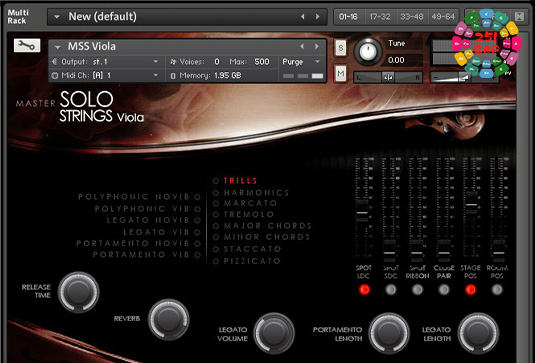Click the Tune value 0.00
Screen dimensions: 535x363
(396, 60)
